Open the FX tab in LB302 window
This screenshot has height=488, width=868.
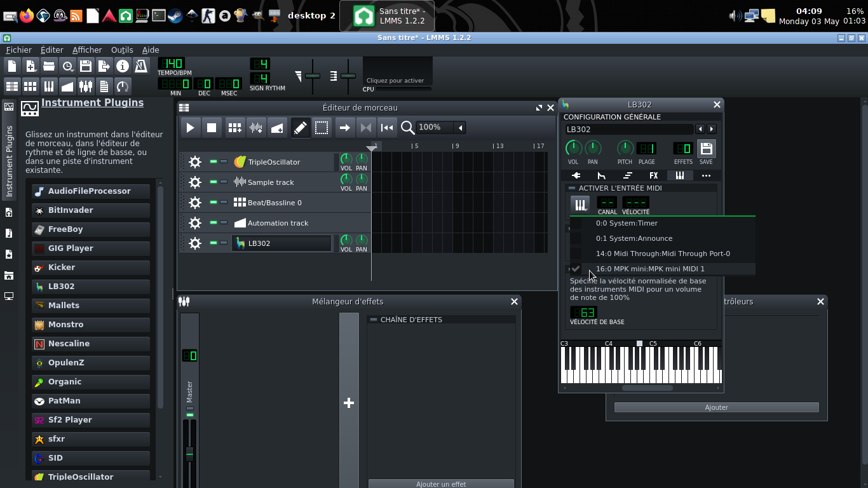pyautogui.click(x=653, y=175)
